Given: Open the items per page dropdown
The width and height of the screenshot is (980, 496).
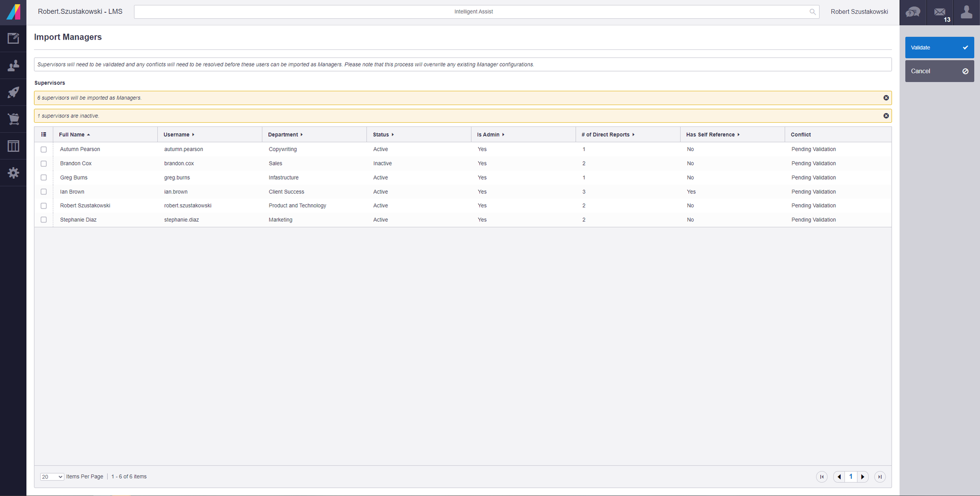Looking at the screenshot, I should click(x=52, y=477).
